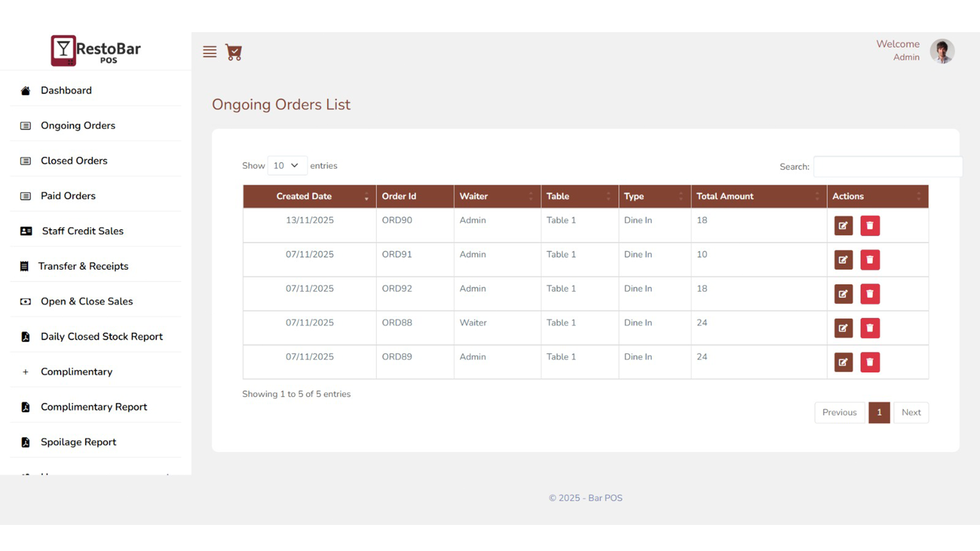Delete order ORD91 using trash icon
Viewport: 980px width, 551px height.
tap(870, 260)
